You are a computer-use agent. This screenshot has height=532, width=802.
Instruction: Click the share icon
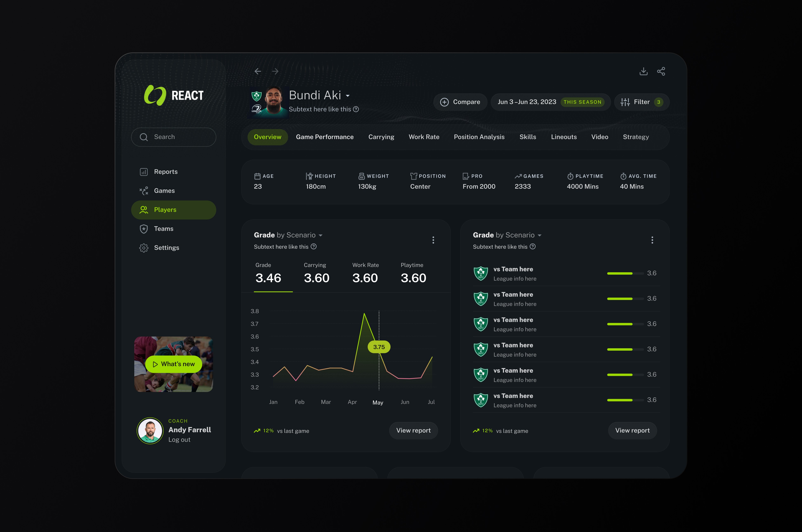pos(661,71)
